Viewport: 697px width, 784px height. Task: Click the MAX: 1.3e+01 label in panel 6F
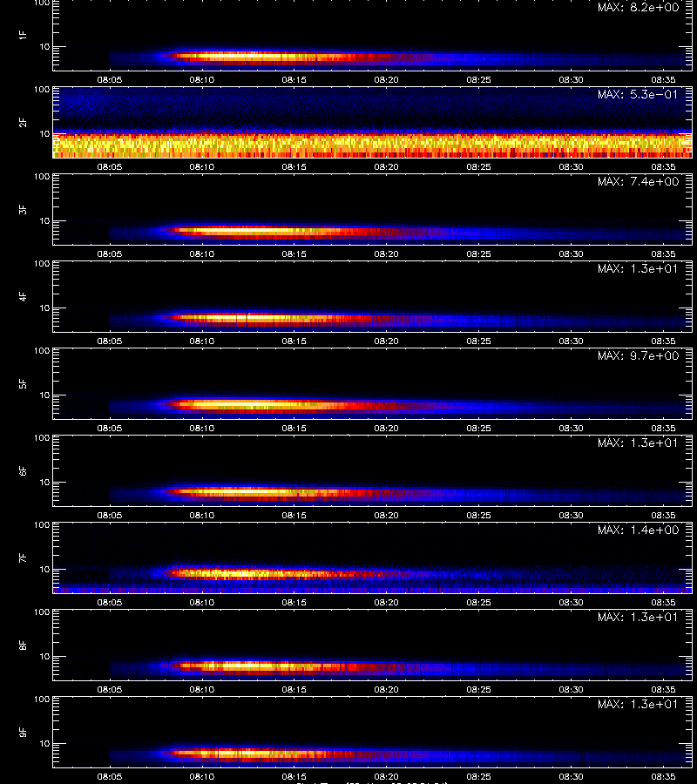coord(638,443)
